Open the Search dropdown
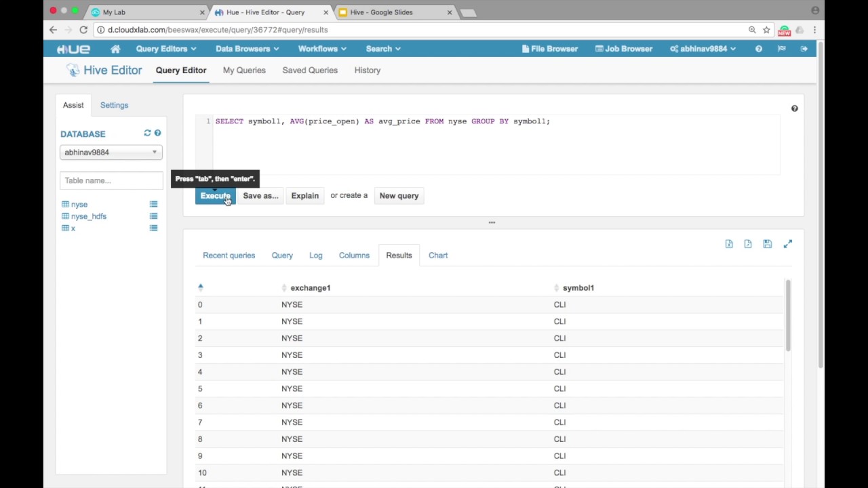The width and height of the screenshot is (868, 488). [x=383, y=49]
